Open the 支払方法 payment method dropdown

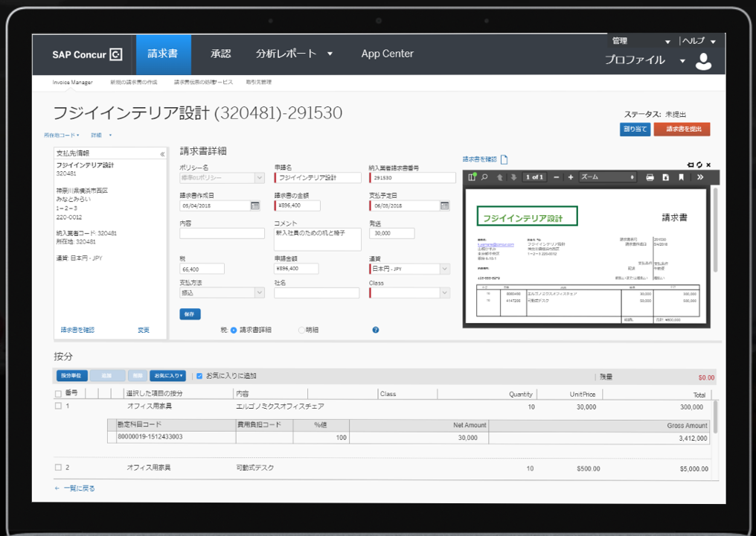pos(259,293)
